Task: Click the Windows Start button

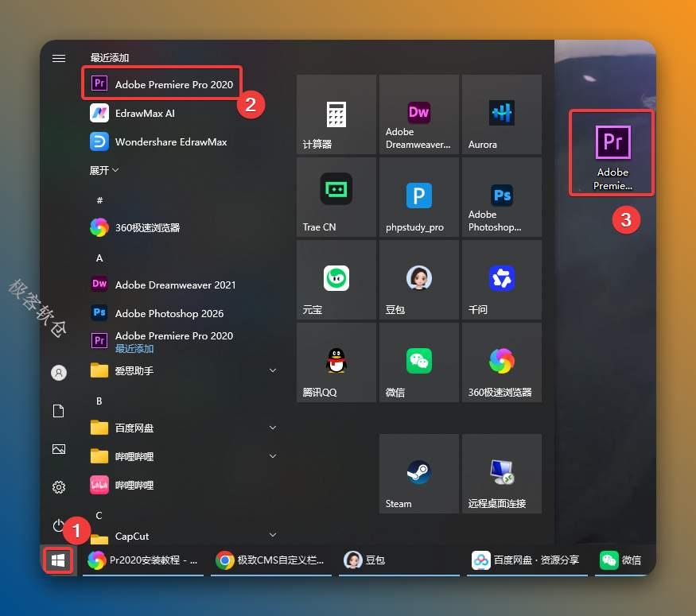Action: click(58, 560)
